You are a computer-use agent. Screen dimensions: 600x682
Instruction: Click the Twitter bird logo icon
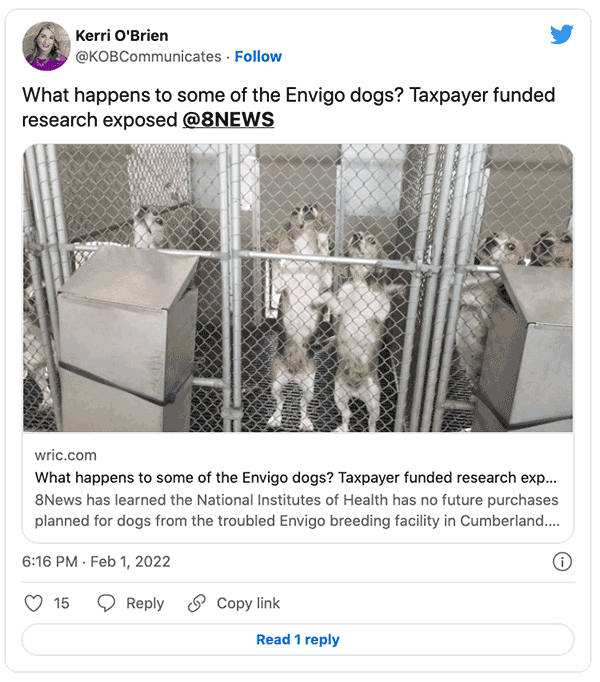561,34
